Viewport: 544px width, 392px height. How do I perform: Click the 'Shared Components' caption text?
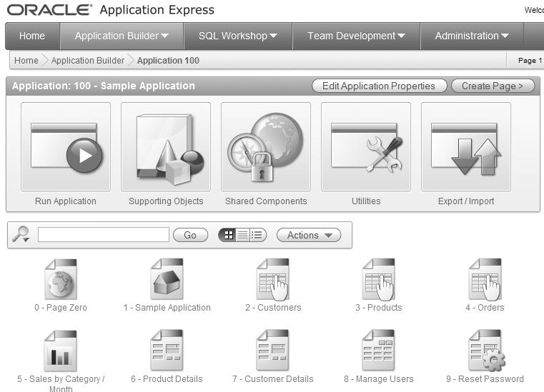pyautogui.click(x=266, y=201)
